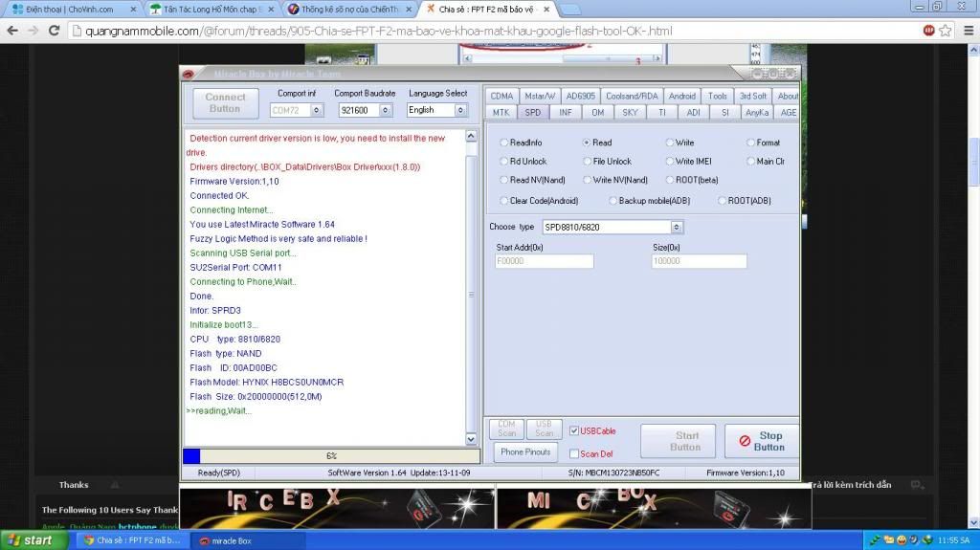Viewport: 980px width, 550px height.
Task: Reload the page with refresh icon
Action: click(x=55, y=30)
